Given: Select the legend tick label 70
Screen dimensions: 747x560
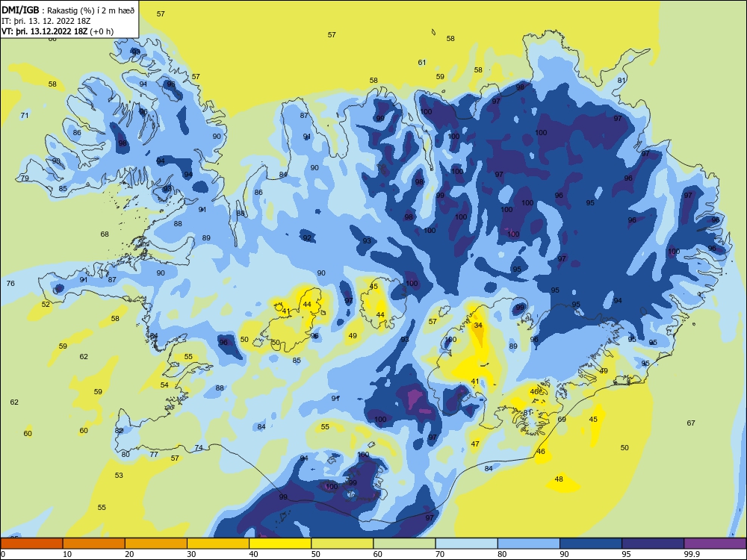Looking at the screenshot, I should pyautogui.click(x=440, y=554).
